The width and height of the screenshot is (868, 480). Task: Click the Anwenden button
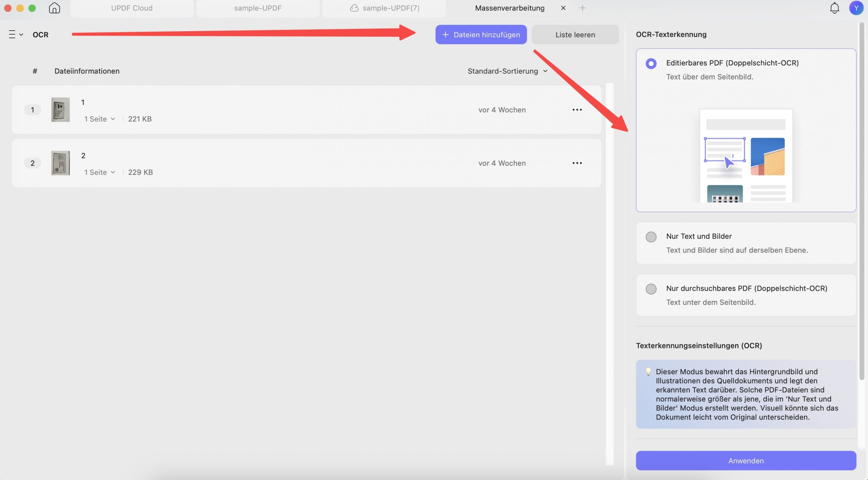point(746,460)
